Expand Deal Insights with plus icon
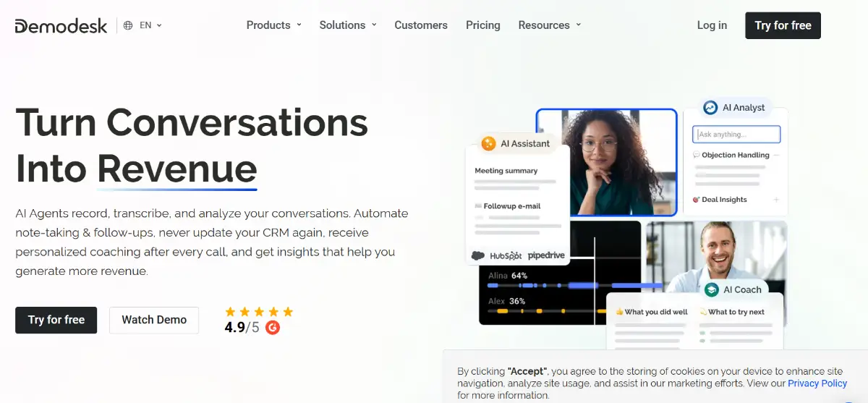 [x=776, y=200]
